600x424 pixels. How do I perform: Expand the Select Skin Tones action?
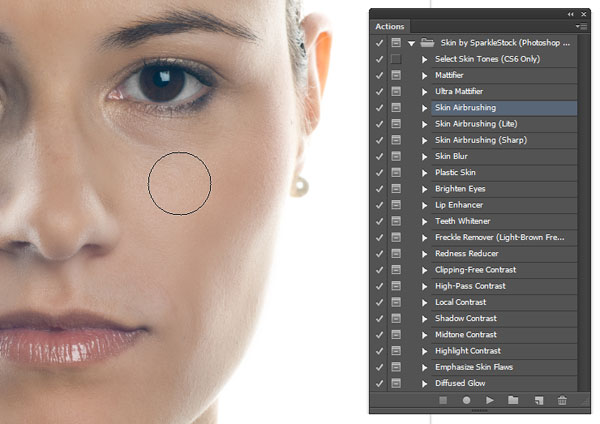[x=424, y=59]
